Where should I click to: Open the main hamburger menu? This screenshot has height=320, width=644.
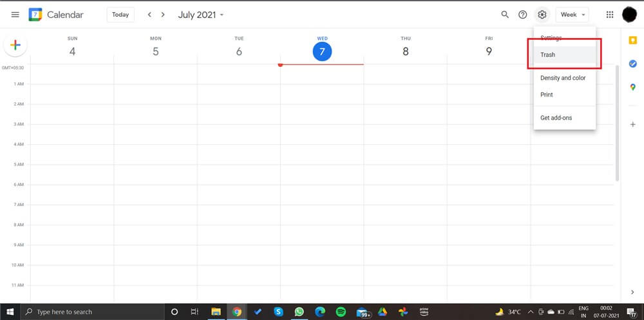15,15
